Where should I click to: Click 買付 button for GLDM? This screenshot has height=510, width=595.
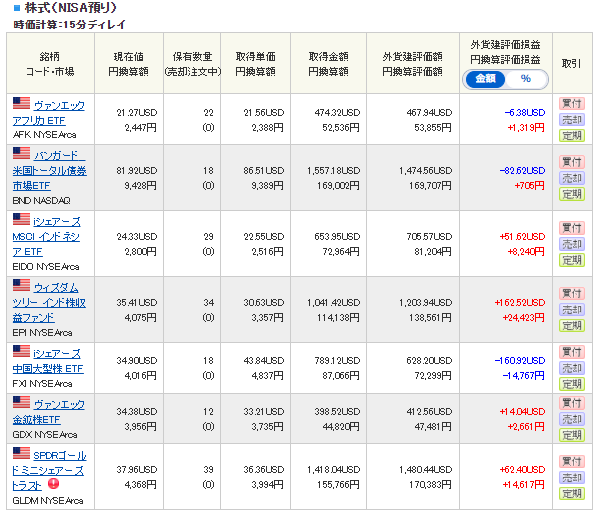click(x=571, y=461)
